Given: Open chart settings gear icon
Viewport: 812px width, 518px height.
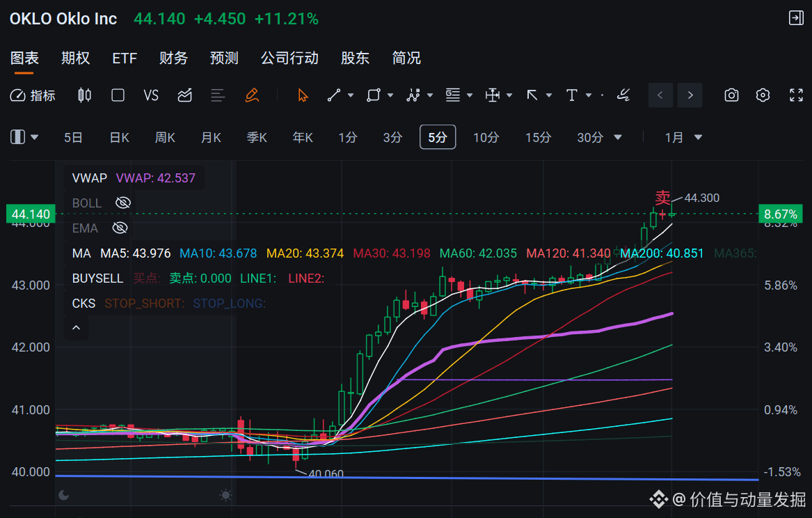Looking at the screenshot, I should (763, 95).
